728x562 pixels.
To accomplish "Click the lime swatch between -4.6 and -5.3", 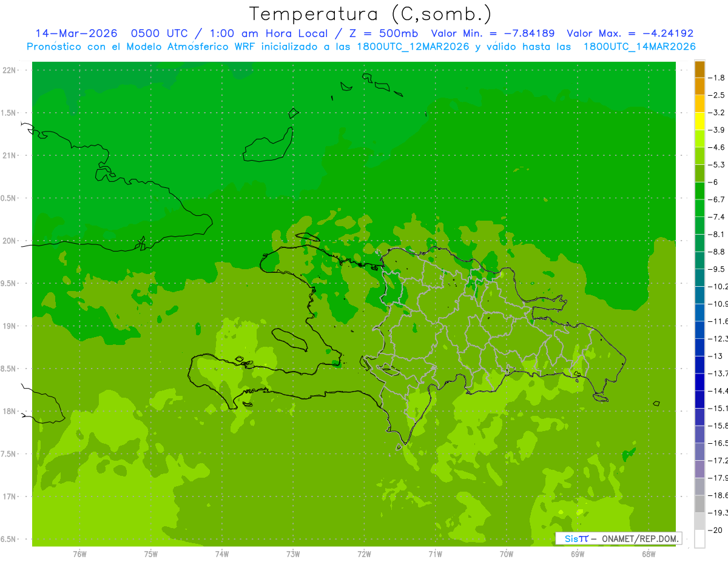I will [699, 156].
